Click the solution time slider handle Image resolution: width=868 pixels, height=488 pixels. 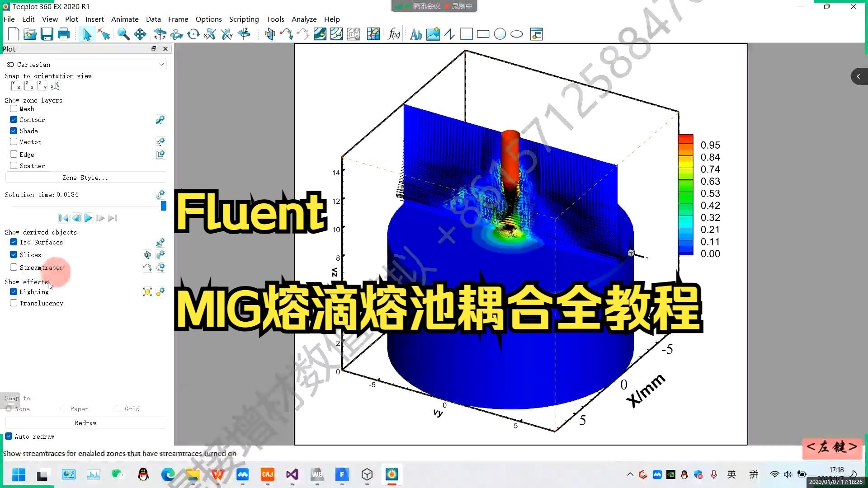[x=163, y=206]
